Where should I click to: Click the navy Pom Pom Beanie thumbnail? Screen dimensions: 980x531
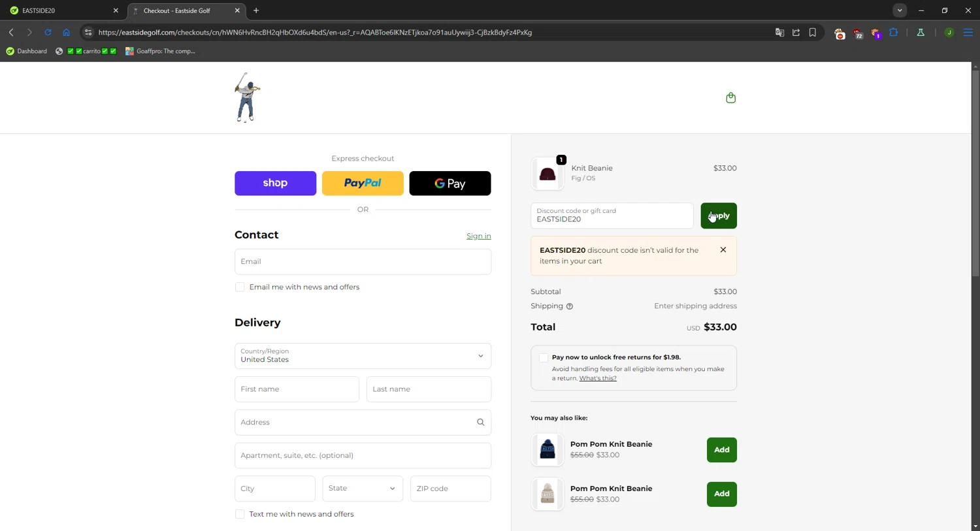(x=547, y=450)
